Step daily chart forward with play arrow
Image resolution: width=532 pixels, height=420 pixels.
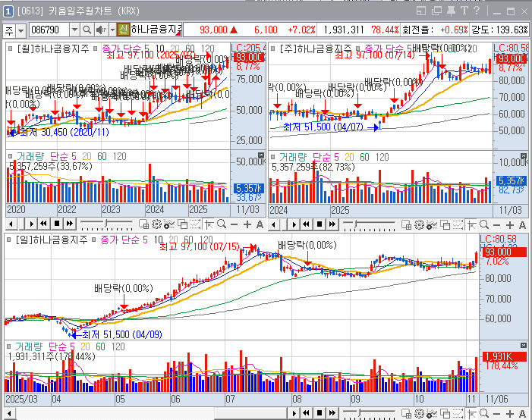pos(294,413)
